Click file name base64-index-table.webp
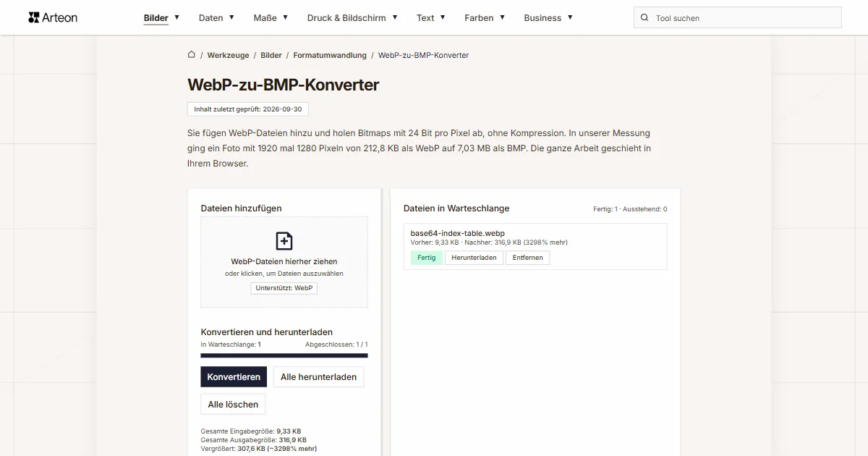 tap(457, 233)
